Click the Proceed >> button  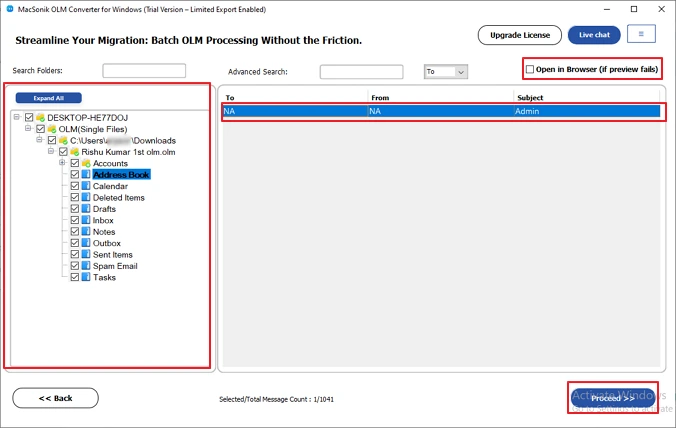[613, 398]
